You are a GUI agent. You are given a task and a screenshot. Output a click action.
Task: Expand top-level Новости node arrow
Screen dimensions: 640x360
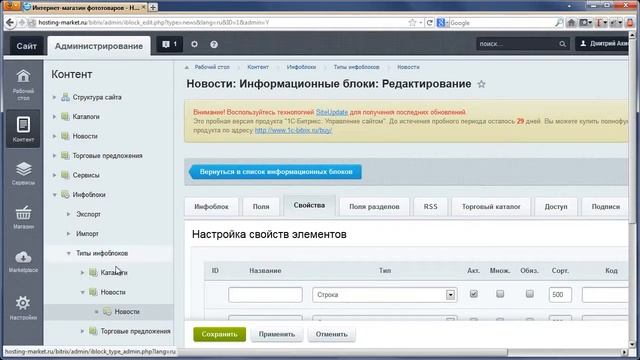coord(54,136)
